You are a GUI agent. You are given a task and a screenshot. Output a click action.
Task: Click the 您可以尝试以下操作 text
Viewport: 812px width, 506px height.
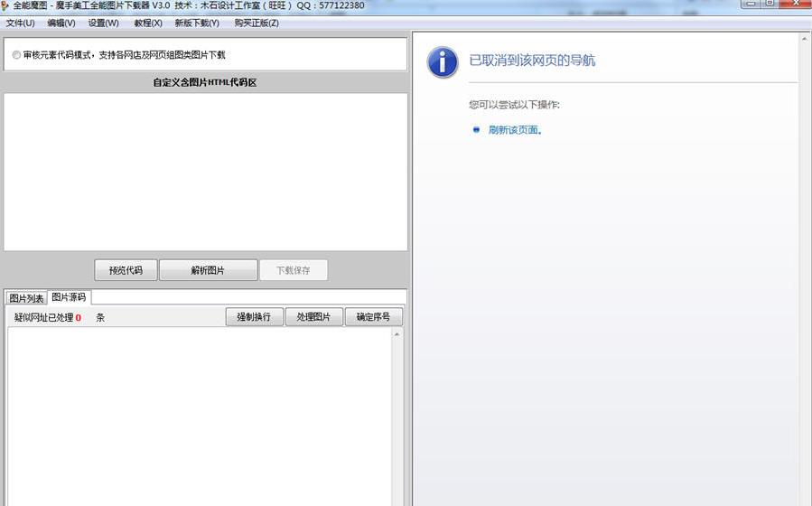coord(514,105)
